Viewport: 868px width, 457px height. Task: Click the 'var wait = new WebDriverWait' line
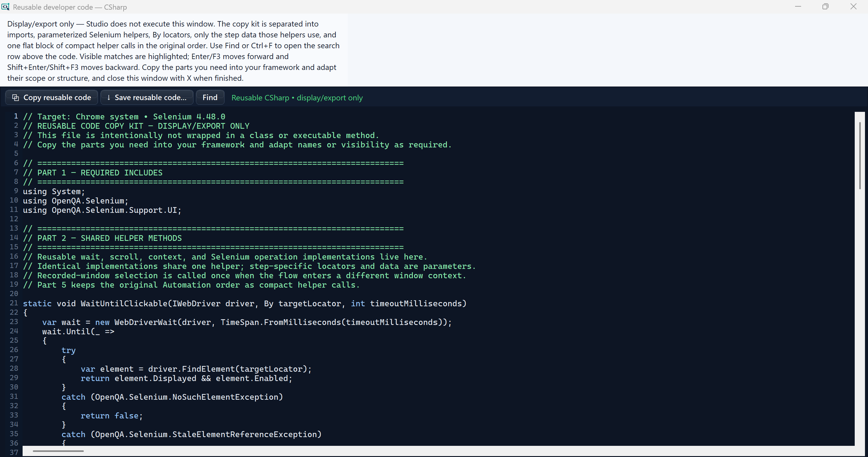[x=247, y=322]
